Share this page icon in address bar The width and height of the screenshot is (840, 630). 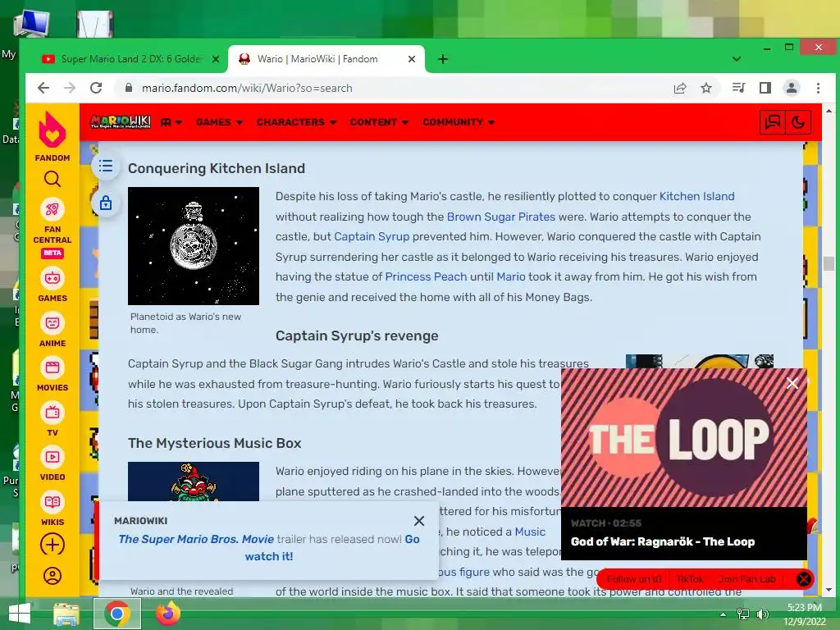[x=680, y=88]
